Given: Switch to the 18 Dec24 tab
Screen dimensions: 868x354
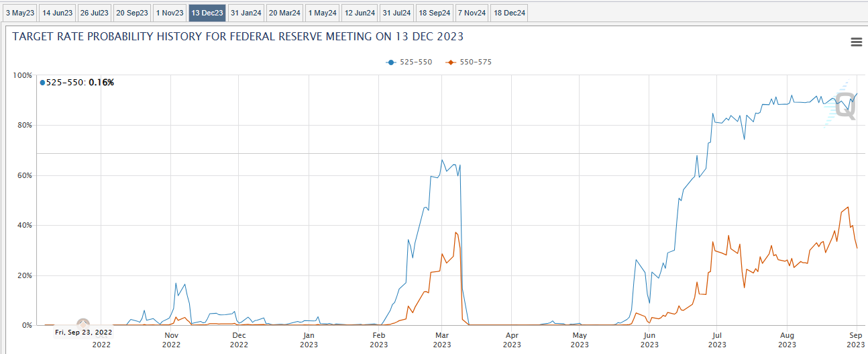Looking at the screenshot, I should [x=509, y=13].
